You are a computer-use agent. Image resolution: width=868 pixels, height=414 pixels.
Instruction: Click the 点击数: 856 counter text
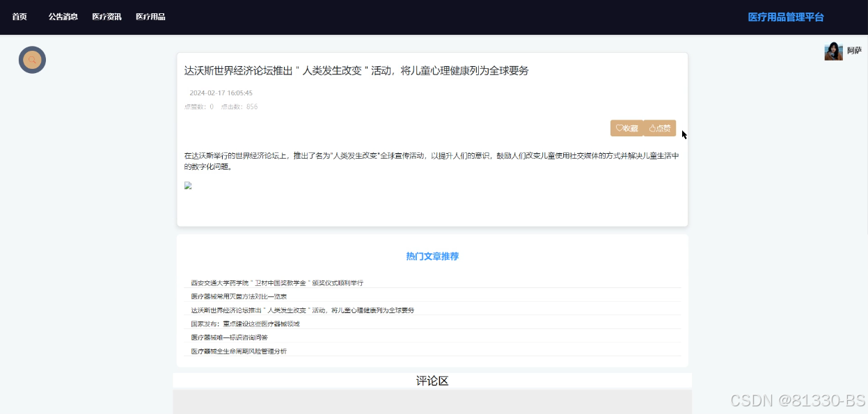pos(239,106)
